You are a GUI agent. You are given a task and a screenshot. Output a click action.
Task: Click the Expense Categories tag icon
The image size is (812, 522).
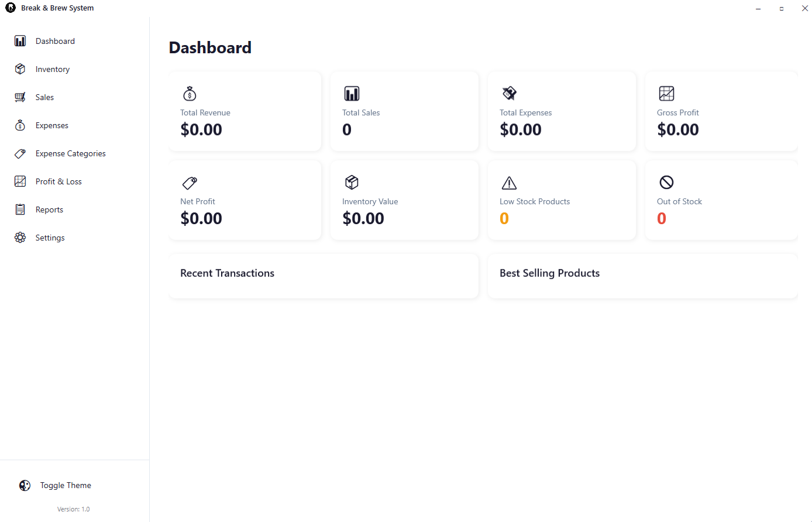click(x=20, y=153)
